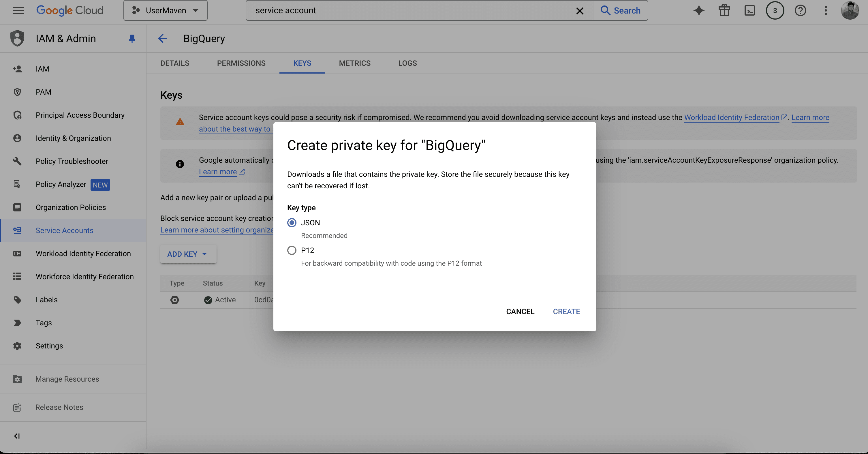868x454 pixels.
Task: Select the P12 key type radio button
Action: pyautogui.click(x=292, y=250)
